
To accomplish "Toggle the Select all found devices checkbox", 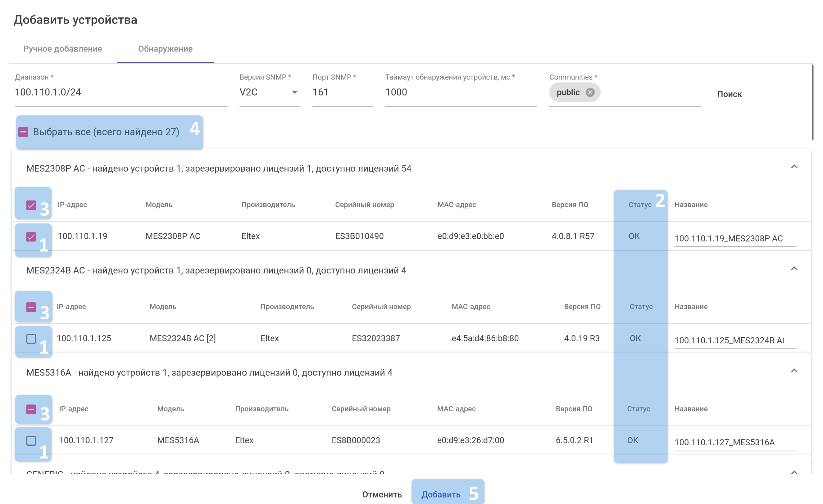I will coord(23,132).
